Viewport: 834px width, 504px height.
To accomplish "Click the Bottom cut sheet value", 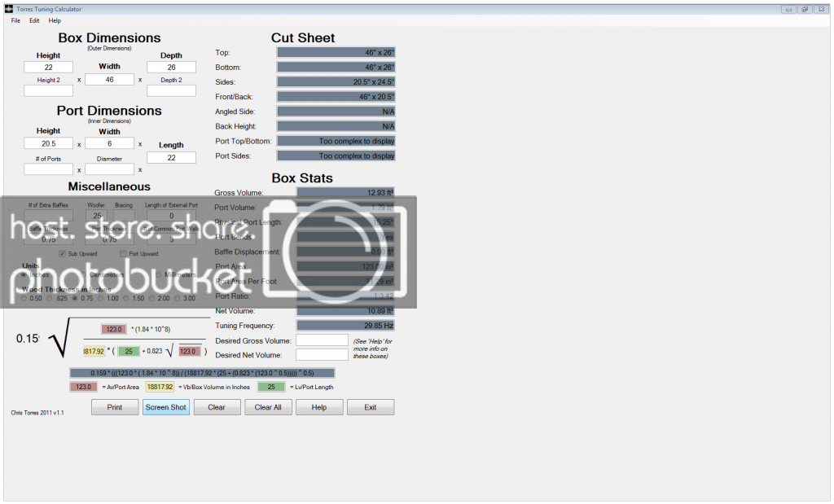I will click(336, 67).
